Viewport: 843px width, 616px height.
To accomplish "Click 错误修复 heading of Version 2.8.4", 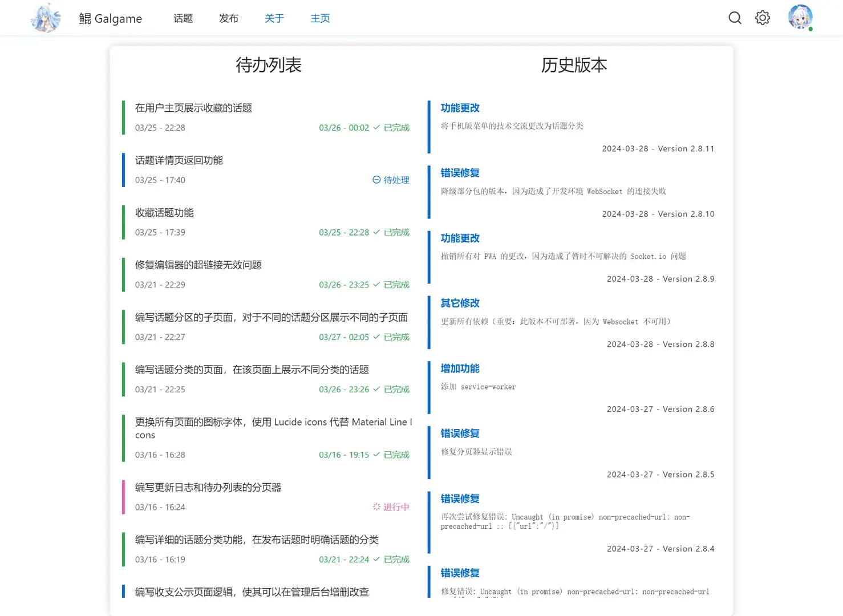I will click(460, 499).
